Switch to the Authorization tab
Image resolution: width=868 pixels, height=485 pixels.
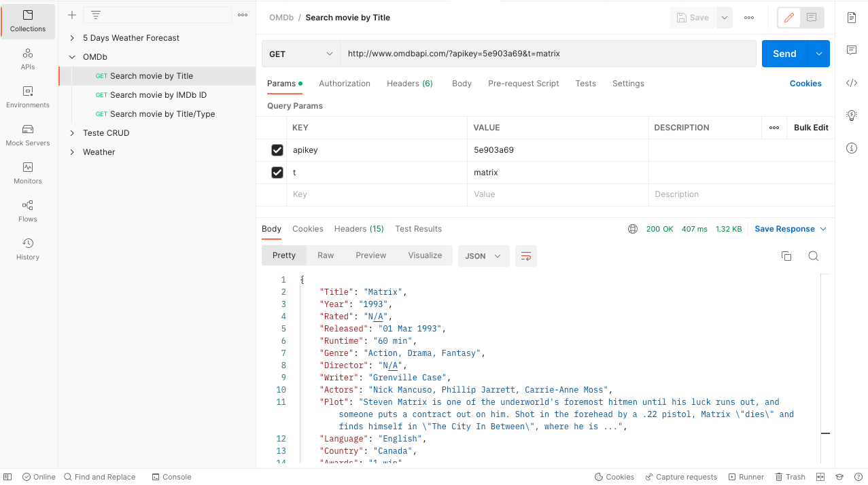point(345,84)
